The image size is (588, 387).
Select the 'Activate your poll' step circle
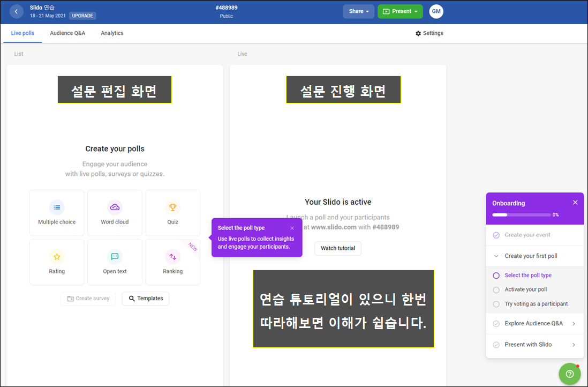496,290
